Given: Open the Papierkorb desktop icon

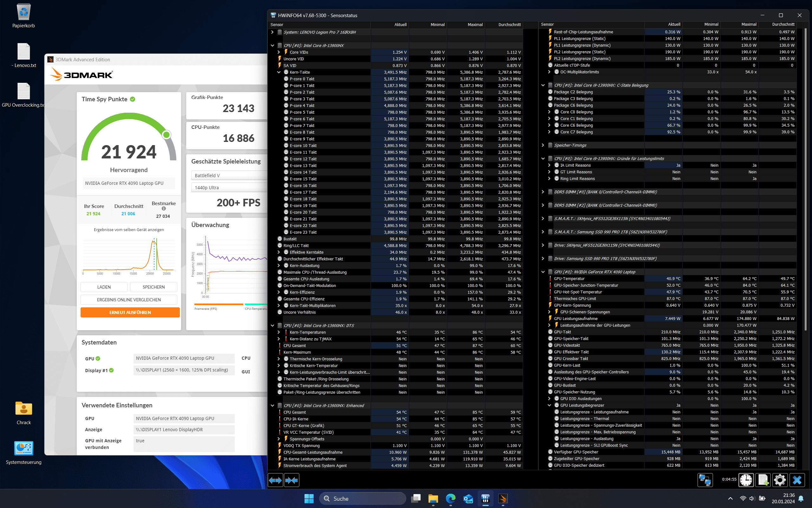Looking at the screenshot, I should point(23,16).
